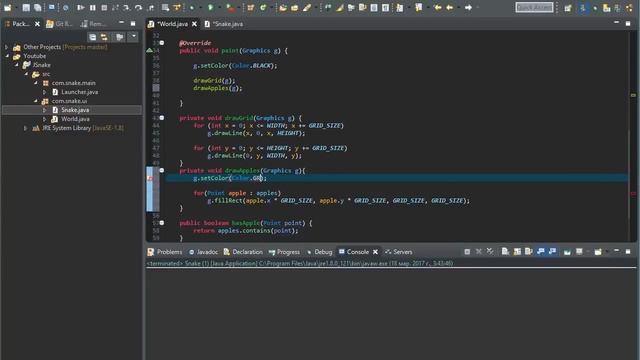Collapse the Youtube working set node
The image size is (640, 360).
click(7, 56)
